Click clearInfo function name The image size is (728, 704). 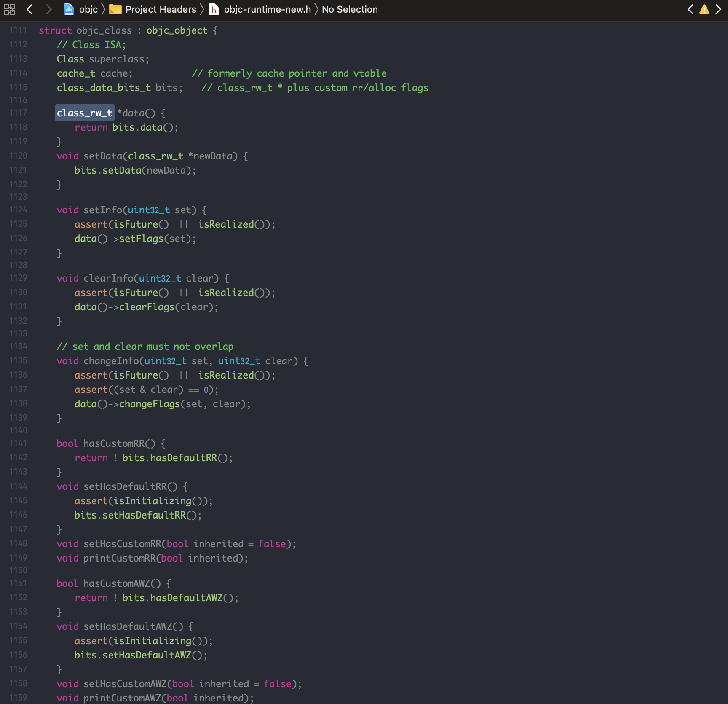point(108,278)
